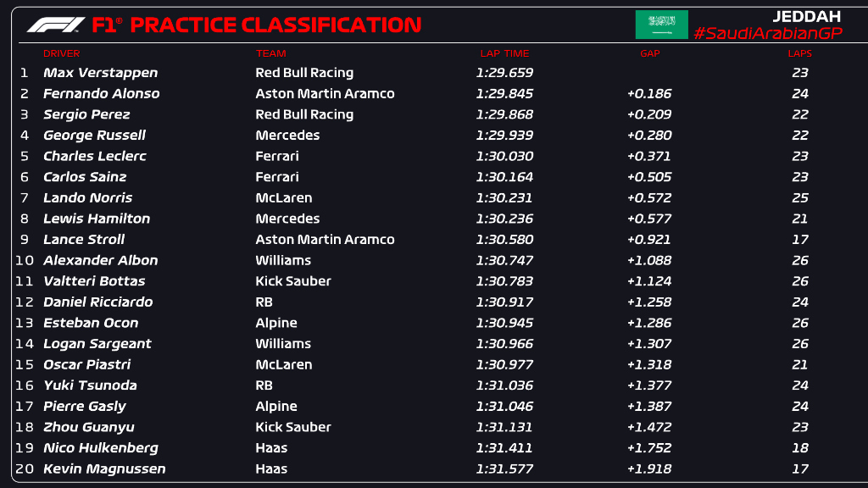
Task: Select Max Verstappen's driver name
Action: point(100,73)
